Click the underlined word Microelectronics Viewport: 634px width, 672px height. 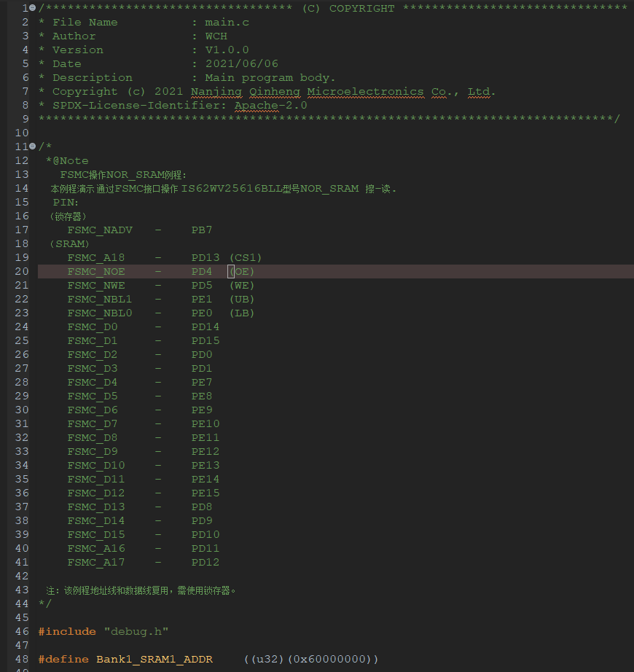click(x=364, y=92)
